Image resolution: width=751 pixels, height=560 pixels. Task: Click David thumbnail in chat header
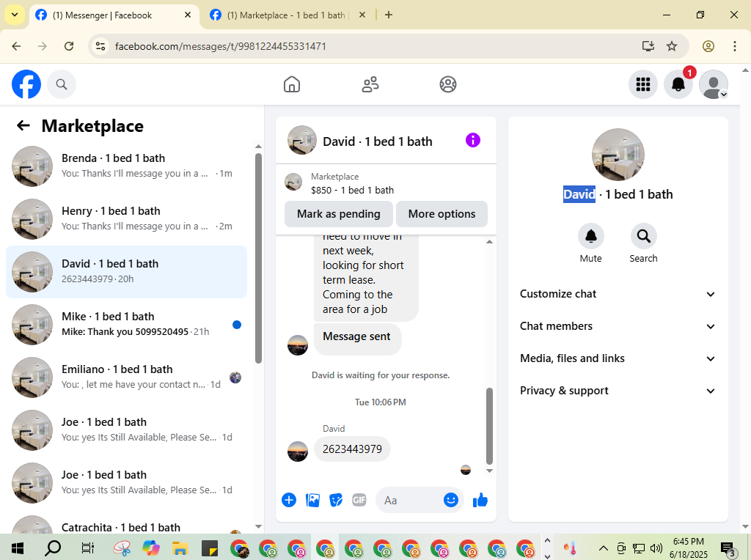point(301,140)
